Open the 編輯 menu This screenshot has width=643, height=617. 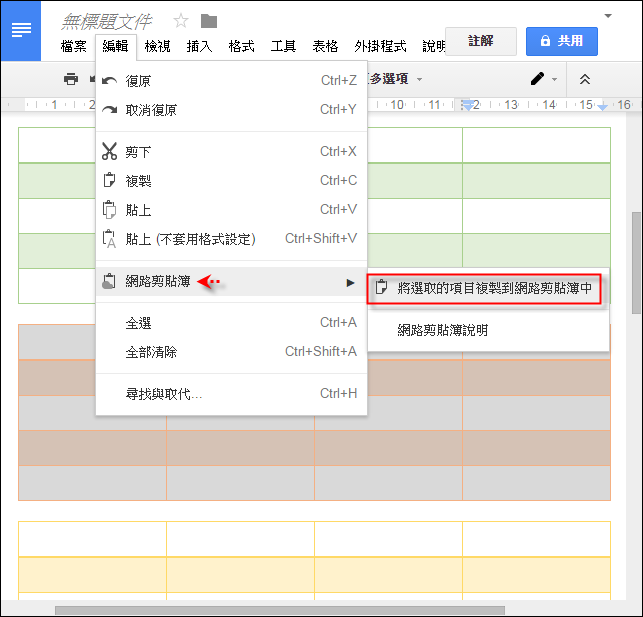tap(116, 46)
